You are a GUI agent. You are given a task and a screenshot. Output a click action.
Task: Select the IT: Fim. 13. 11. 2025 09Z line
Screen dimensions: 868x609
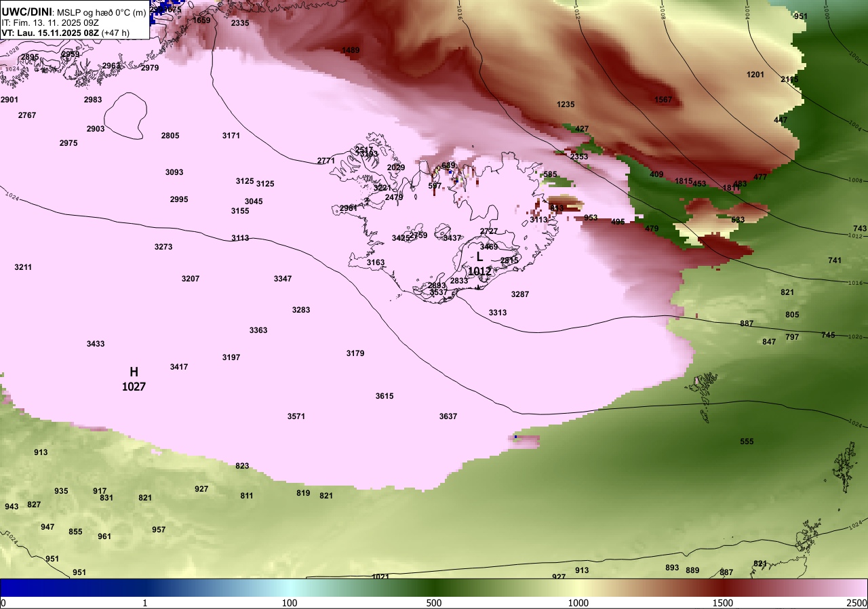50,22
